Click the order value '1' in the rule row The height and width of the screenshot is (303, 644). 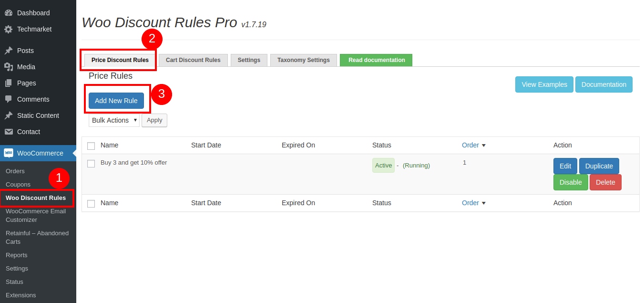coord(464,162)
